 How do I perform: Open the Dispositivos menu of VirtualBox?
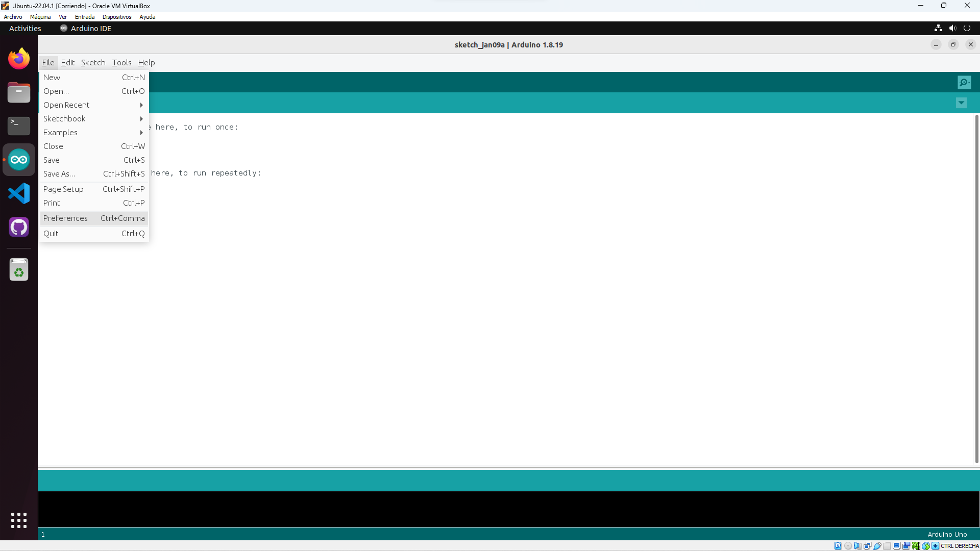pyautogui.click(x=116, y=17)
